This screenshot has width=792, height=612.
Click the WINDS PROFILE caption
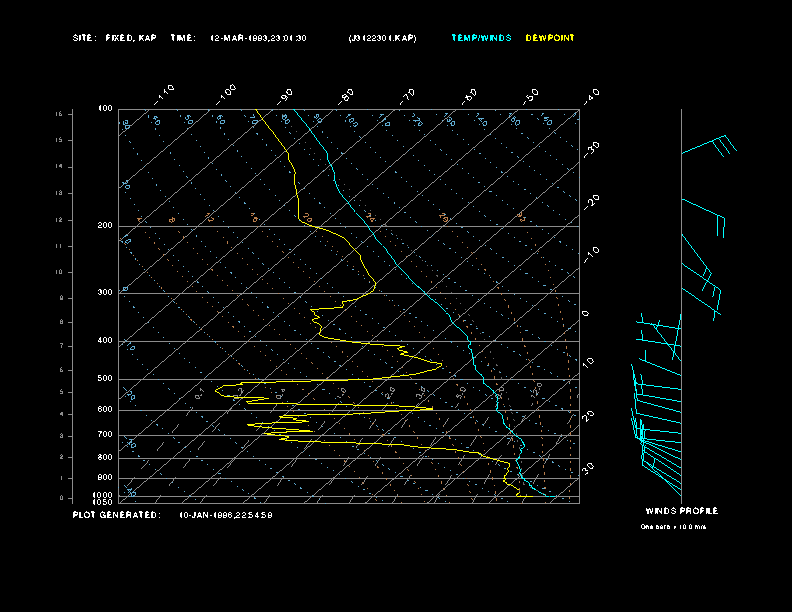(x=681, y=511)
